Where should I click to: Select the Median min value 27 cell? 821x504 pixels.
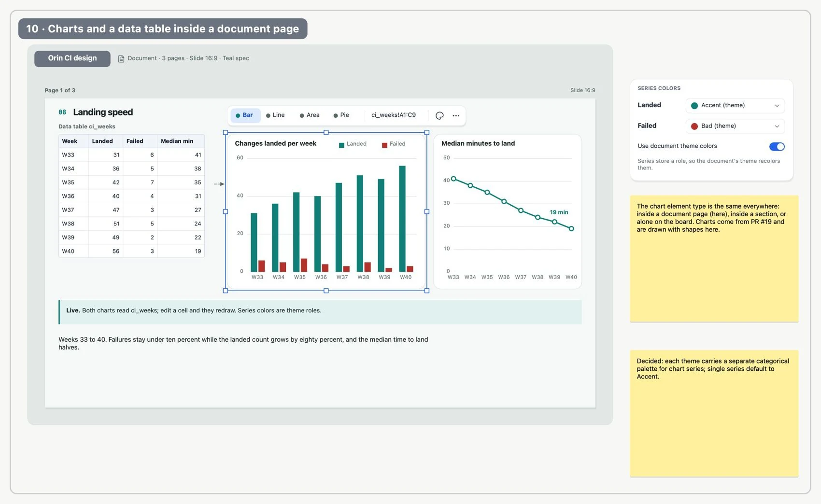tap(181, 210)
